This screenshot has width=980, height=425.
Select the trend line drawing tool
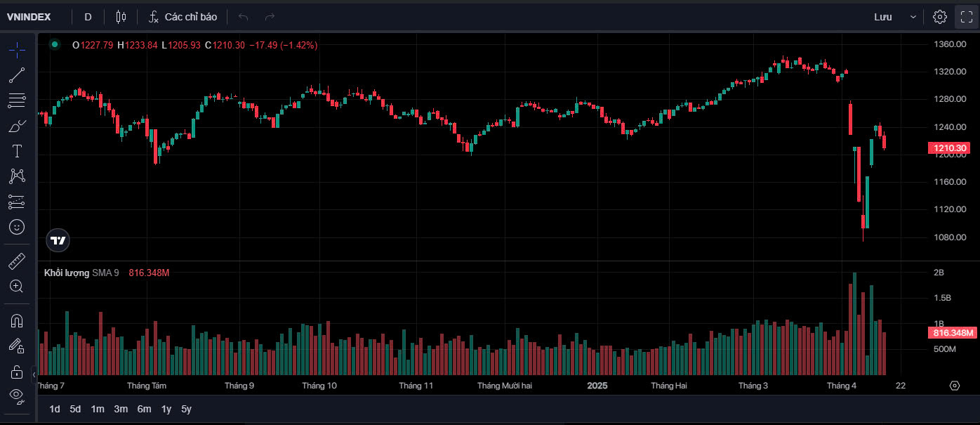point(17,74)
